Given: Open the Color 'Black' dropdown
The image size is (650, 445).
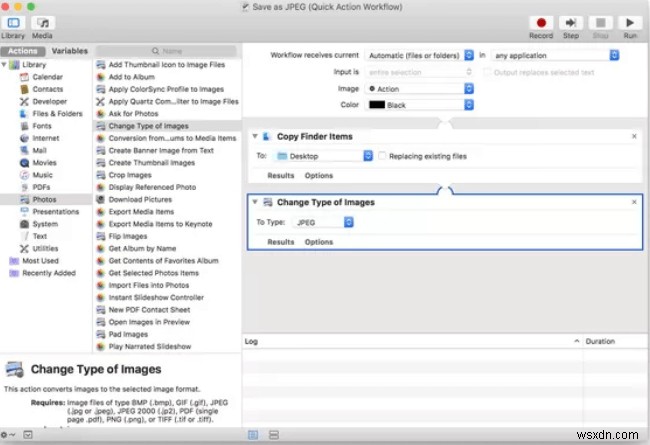Looking at the screenshot, I should tap(419, 105).
